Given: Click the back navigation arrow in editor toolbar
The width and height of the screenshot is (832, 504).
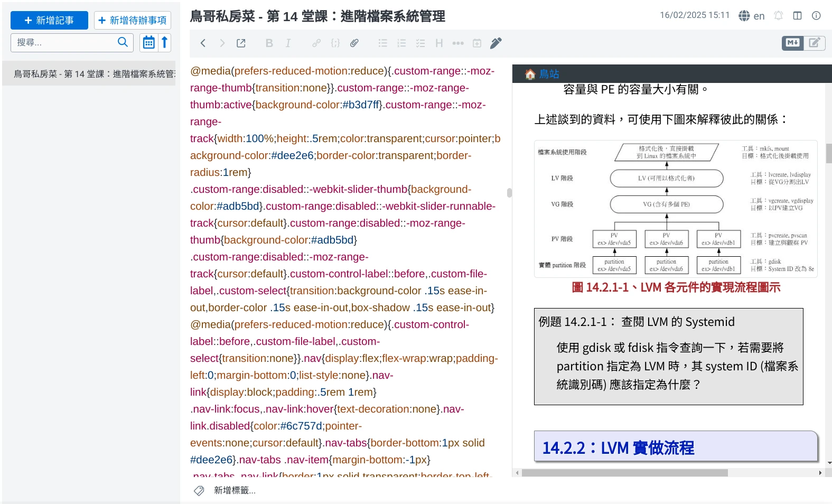Looking at the screenshot, I should (203, 43).
